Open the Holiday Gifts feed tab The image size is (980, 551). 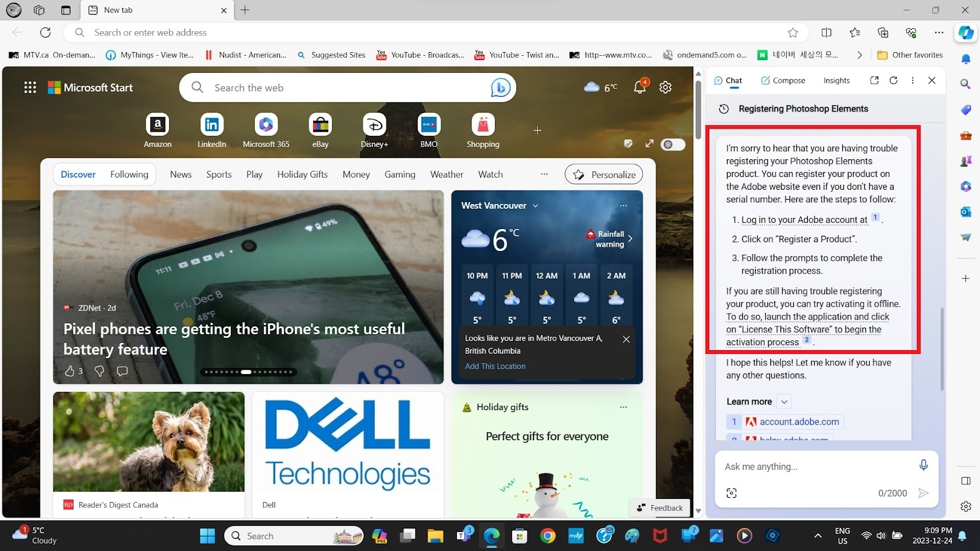[303, 174]
